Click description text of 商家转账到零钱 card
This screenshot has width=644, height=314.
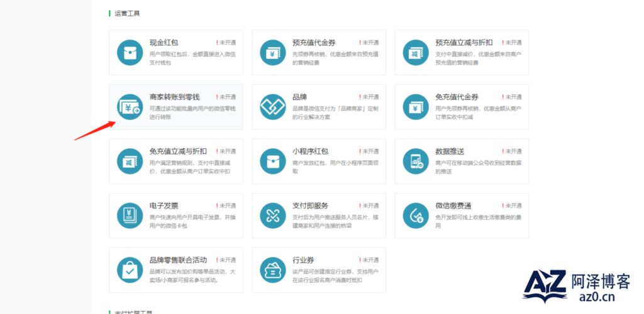click(x=192, y=113)
